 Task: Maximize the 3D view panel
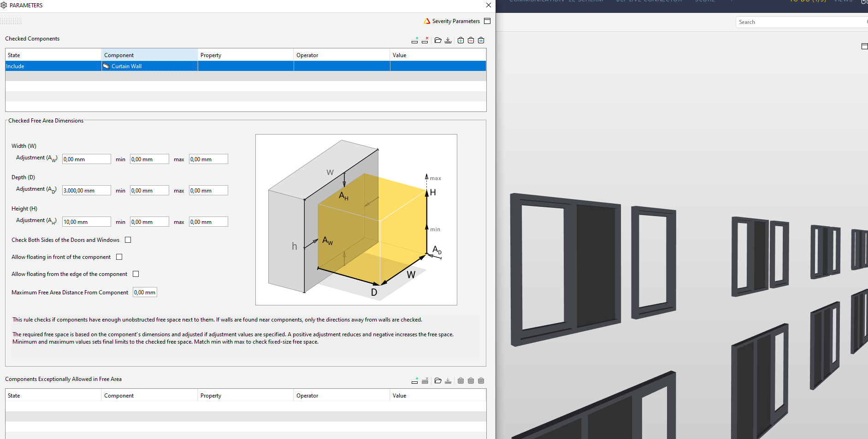864,46
